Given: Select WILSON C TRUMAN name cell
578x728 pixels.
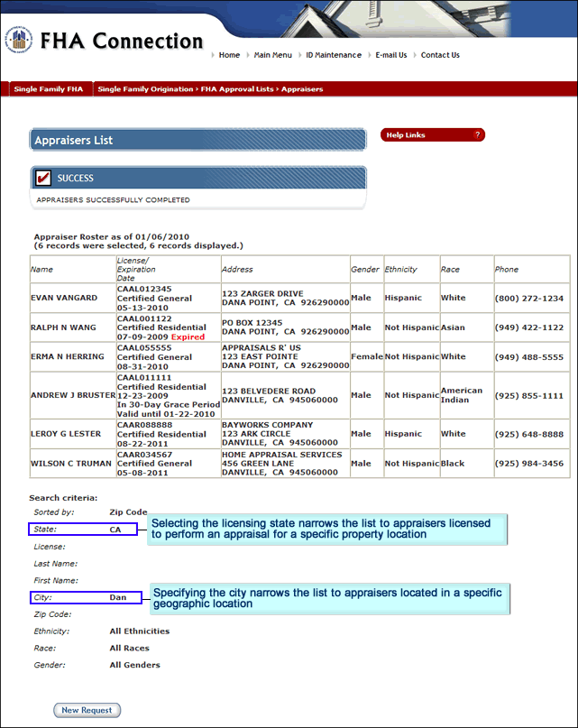Looking at the screenshot, I should point(71,464).
